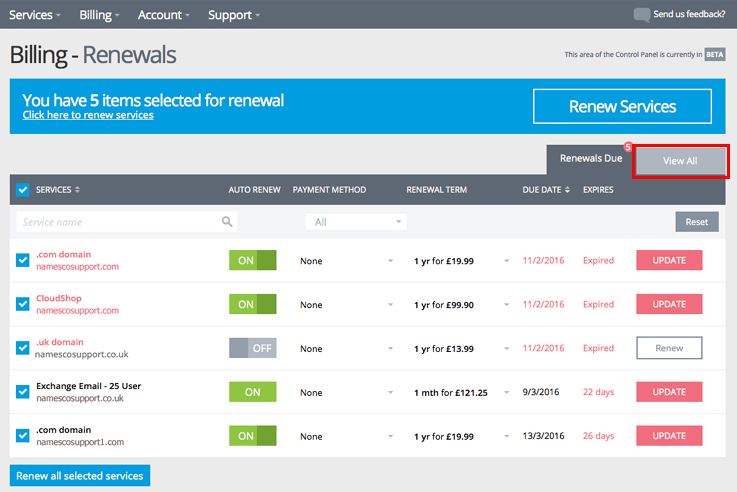Click the Reset filter button

697,222
